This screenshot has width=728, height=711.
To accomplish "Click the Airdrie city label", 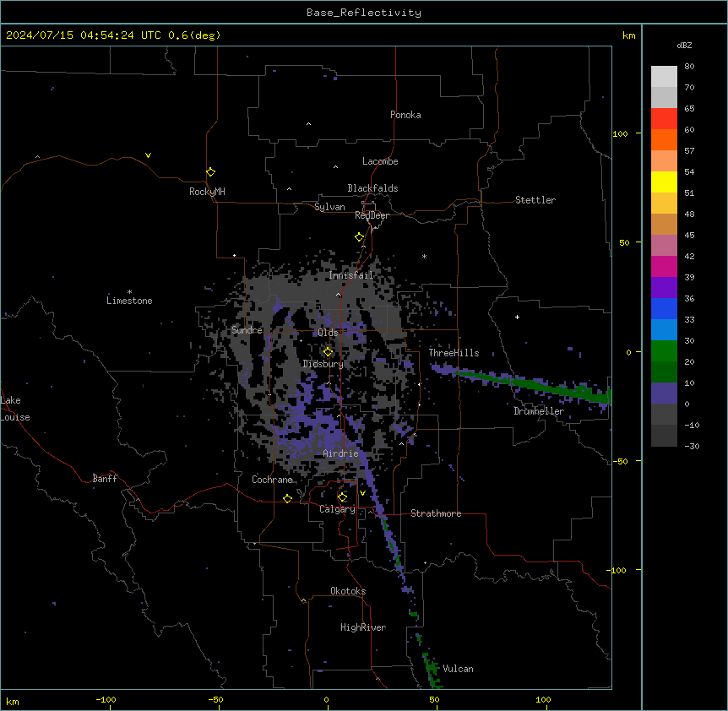I will point(341,453).
